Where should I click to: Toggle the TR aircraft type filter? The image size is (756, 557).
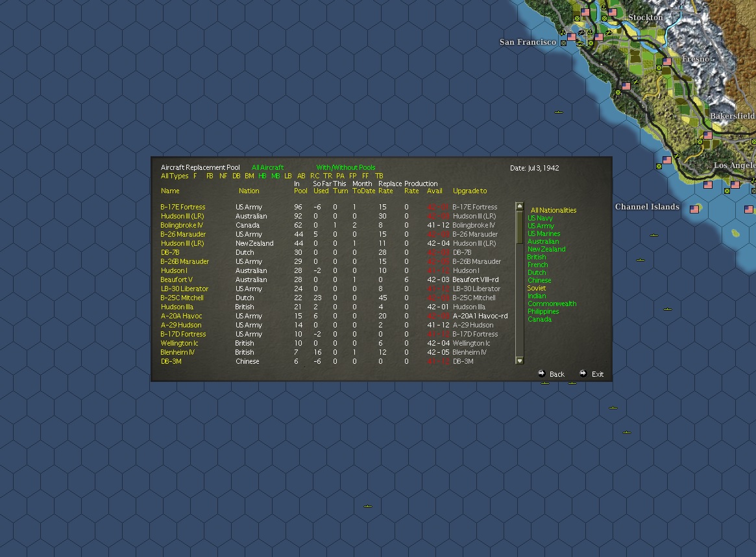point(327,176)
